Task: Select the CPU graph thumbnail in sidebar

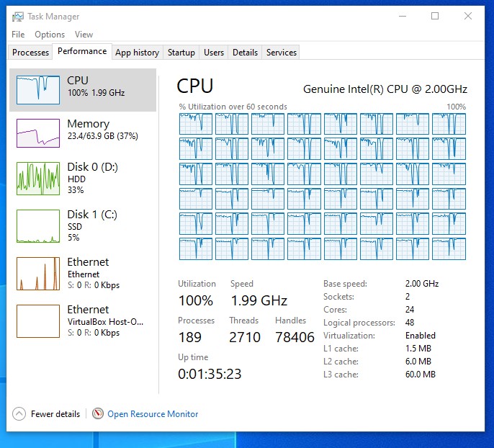Action: coord(38,90)
